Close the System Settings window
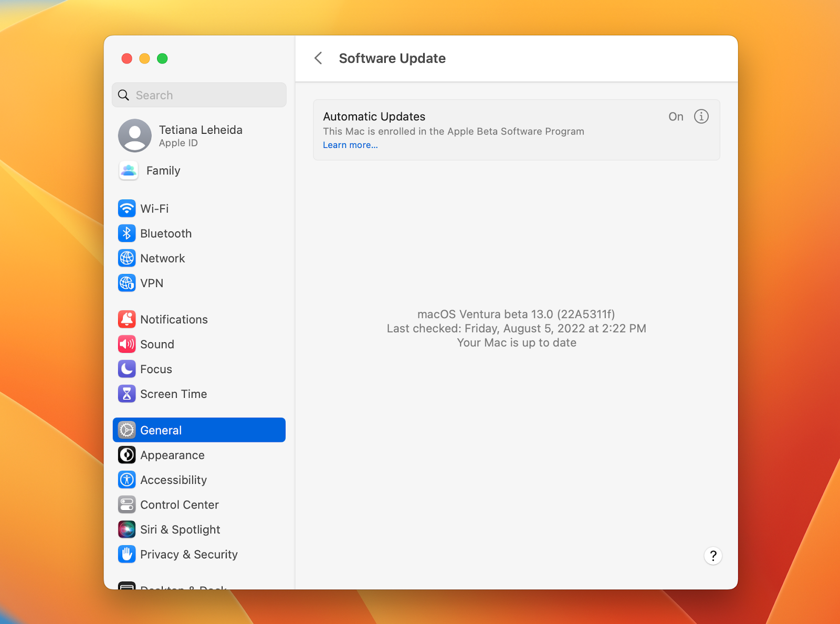 pos(127,58)
